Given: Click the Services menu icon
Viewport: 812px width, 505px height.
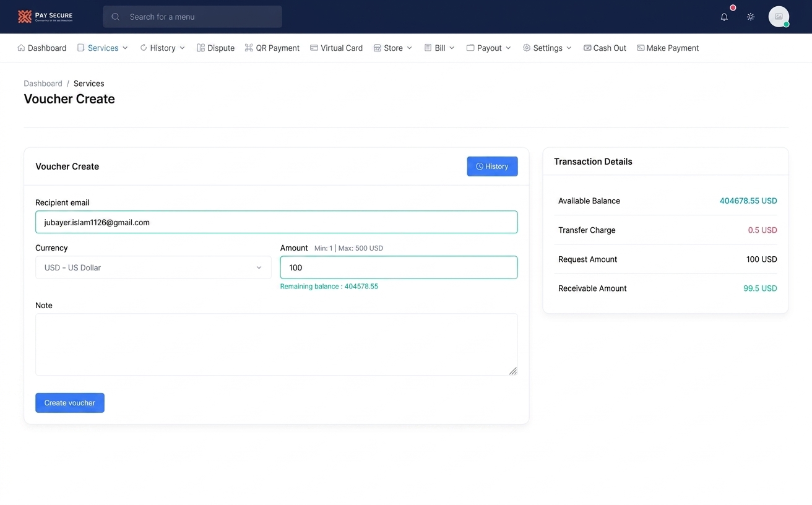Looking at the screenshot, I should click(x=80, y=48).
